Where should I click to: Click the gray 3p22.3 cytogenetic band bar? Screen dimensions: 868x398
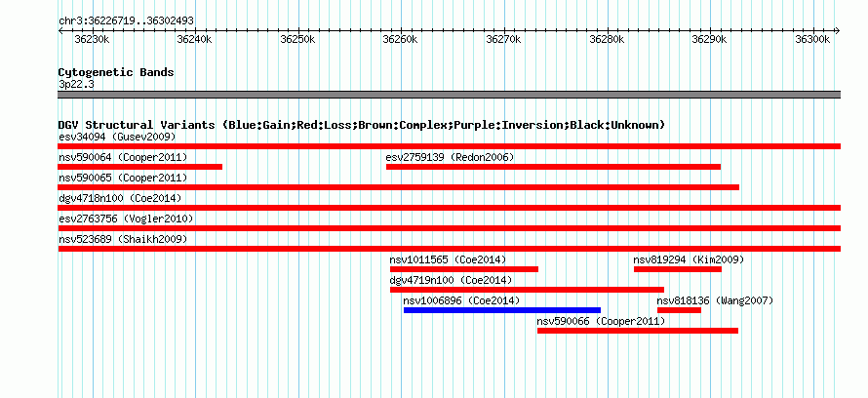point(450,95)
